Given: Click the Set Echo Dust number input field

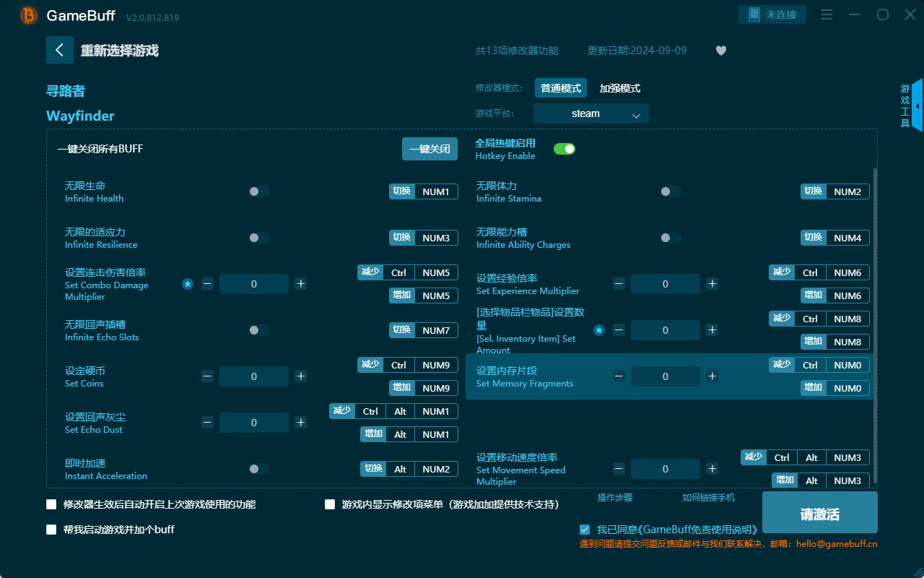Looking at the screenshot, I should click(x=253, y=423).
